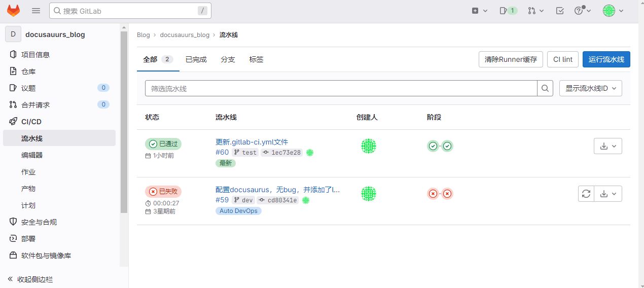644x288 pixels.
Task: Click the 运行流水线 button
Action: (606, 59)
